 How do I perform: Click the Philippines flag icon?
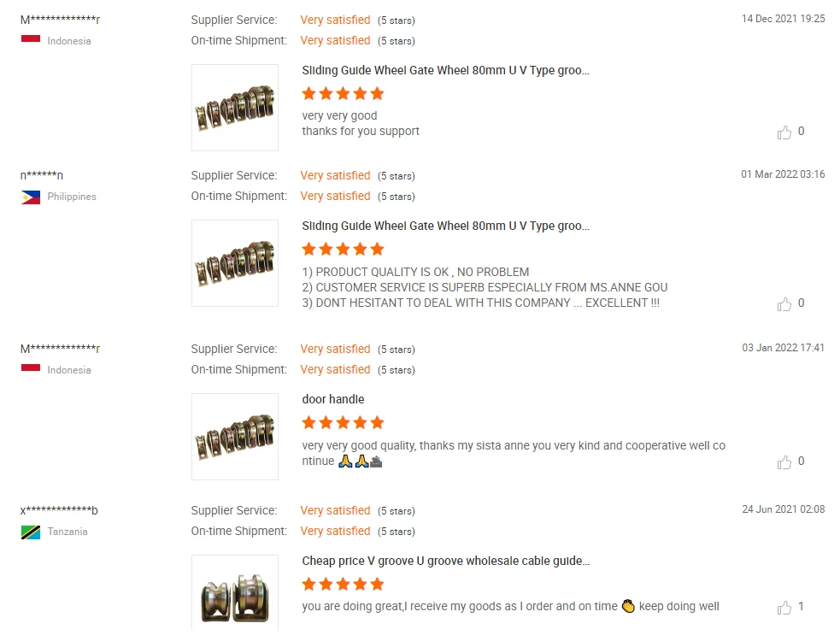tap(31, 197)
